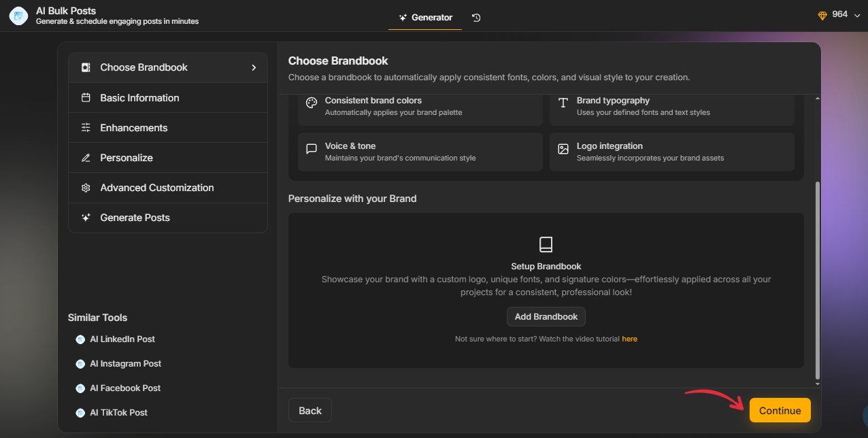The image size is (868, 438).
Task: Click the AI Instagram Post icon
Action: pos(80,364)
